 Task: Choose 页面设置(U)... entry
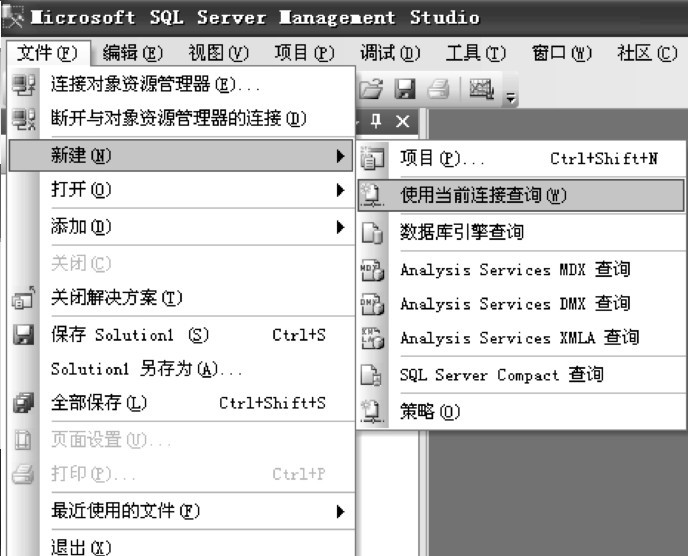click(181, 440)
